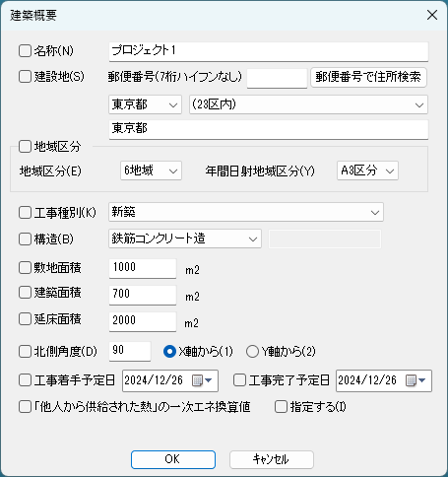Viewport: 448px width, 477px height.
Task: Expand the 東京都 prefecture dropdown
Action: (x=145, y=104)
